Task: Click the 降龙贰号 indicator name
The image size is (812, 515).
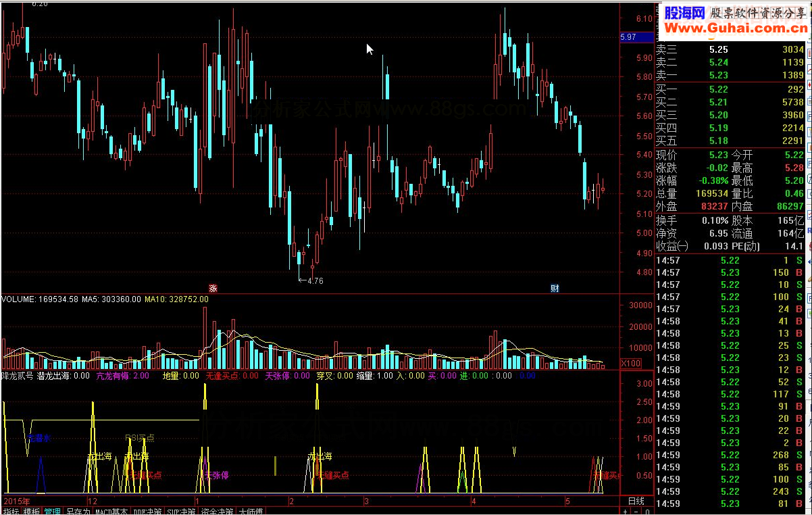Action: click(x=18, y=376)
